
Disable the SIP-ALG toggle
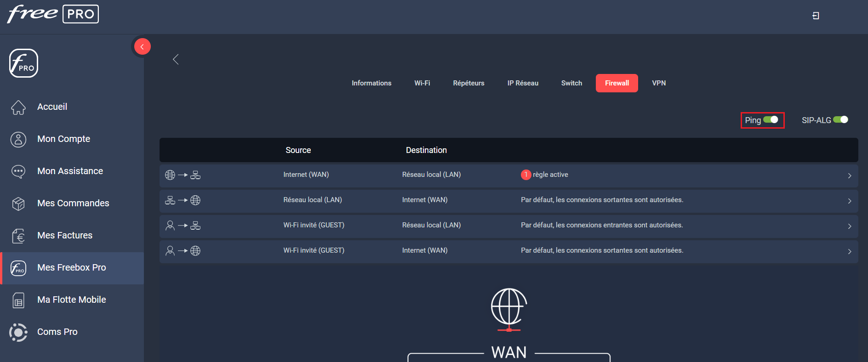(x=840, y=120)
